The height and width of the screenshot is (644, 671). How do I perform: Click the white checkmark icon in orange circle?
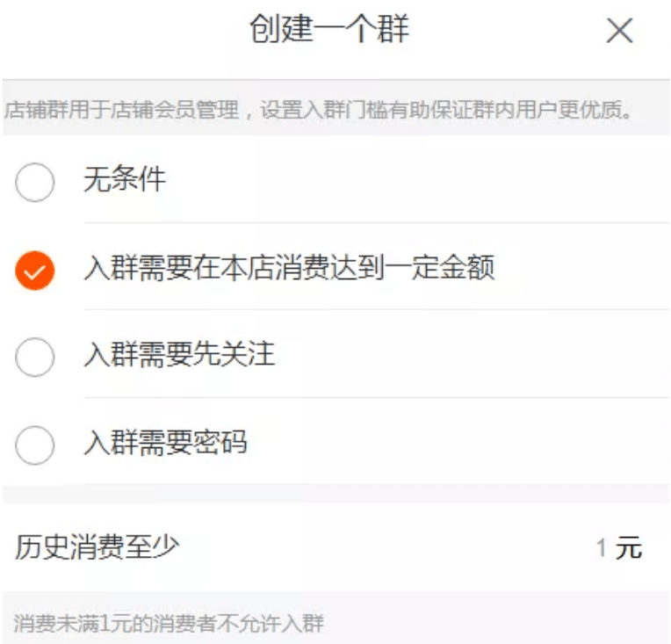(35, 271)
